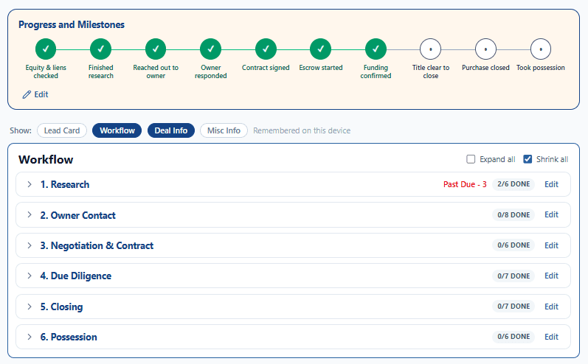This screenshot has height=364, width=588.
Task: Expand the 6. Possession chevron
Action: [30, 337]
